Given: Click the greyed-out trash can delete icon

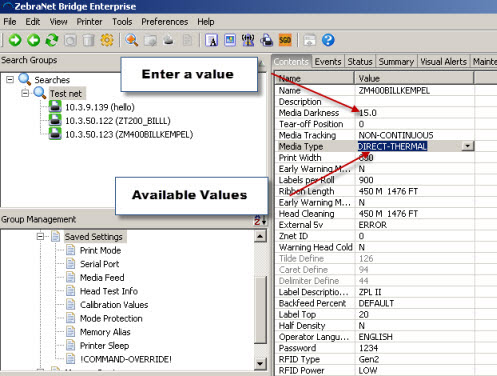Looking at the screenshot, I should pos(89,40).
